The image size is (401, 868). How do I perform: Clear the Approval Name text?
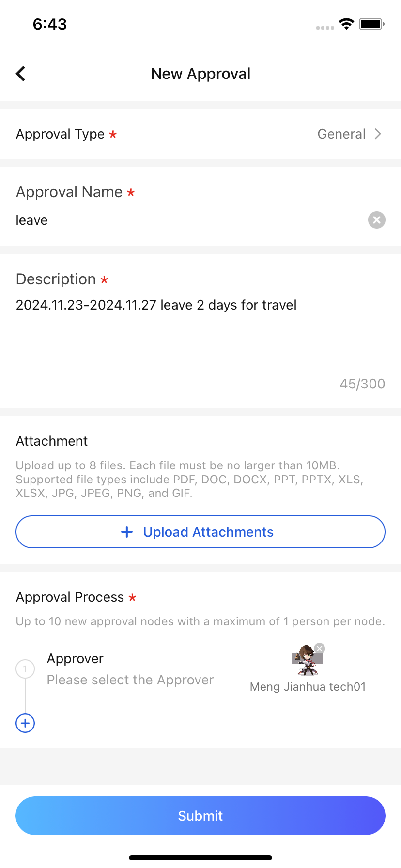376,220
